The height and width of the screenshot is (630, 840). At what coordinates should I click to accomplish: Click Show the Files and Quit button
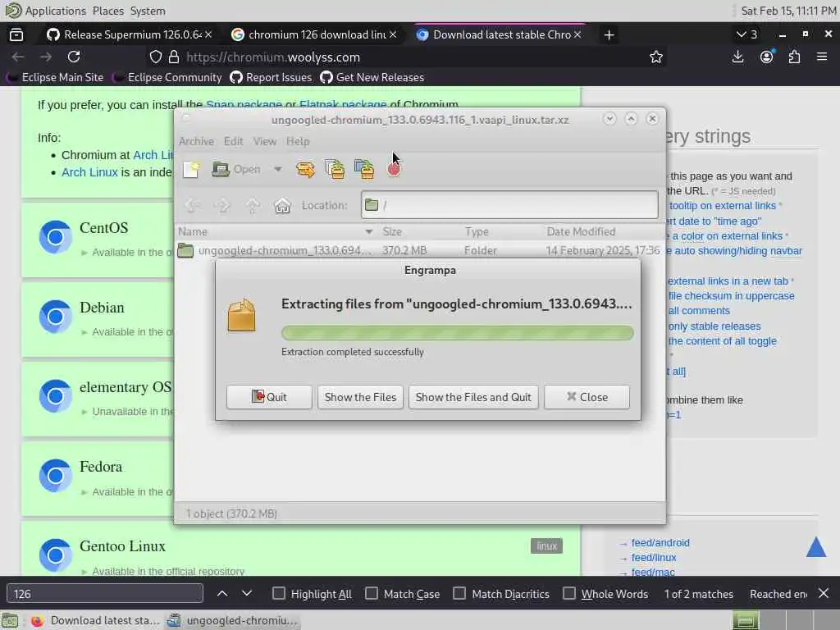coord(473,397)
